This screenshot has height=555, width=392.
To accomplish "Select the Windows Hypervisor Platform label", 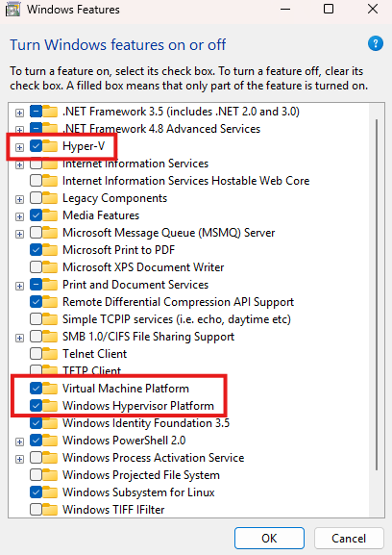I will 138,406.
